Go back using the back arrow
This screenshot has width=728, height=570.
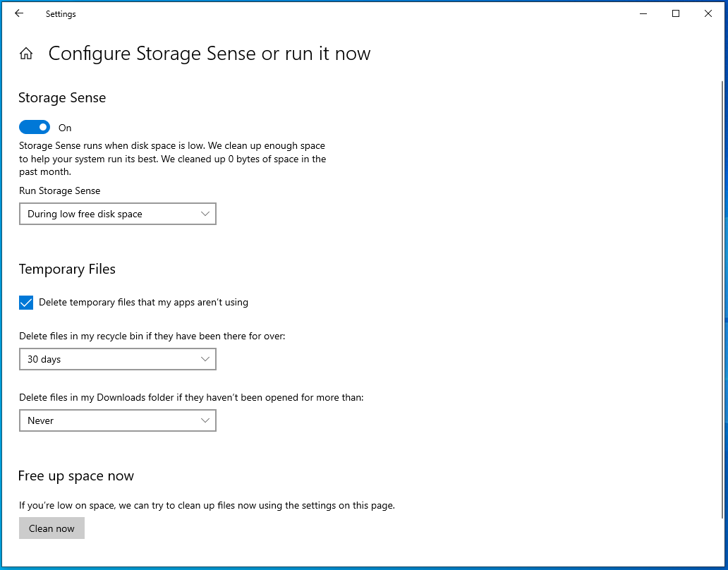coord(19,13)
